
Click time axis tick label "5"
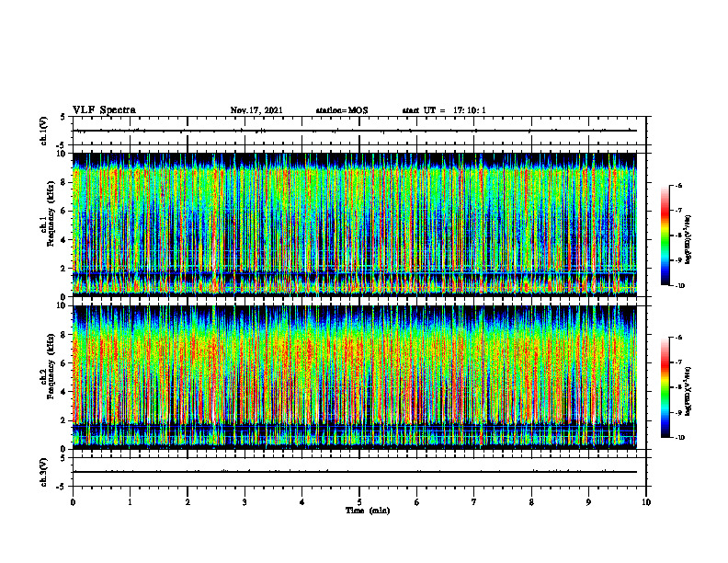coord(359,502)
